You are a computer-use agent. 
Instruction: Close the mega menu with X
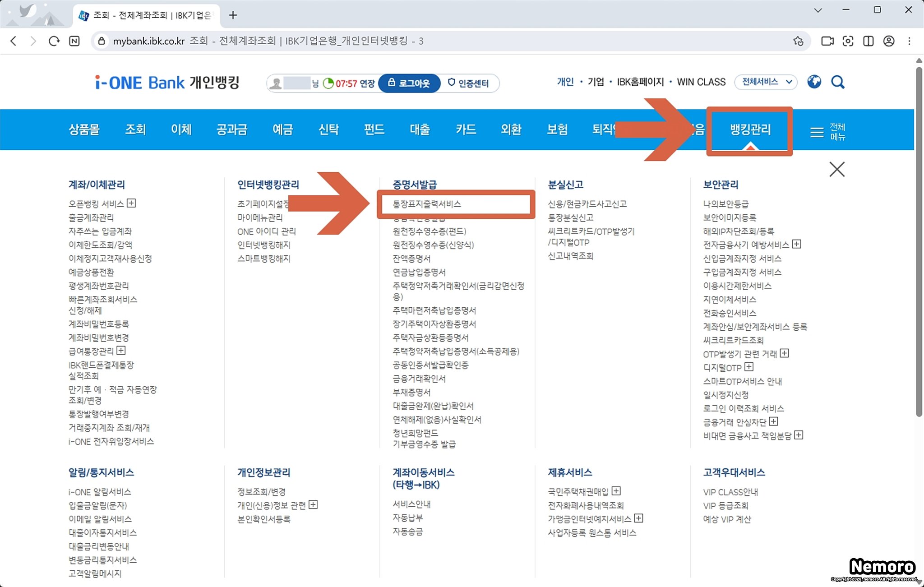coord(837,170)
